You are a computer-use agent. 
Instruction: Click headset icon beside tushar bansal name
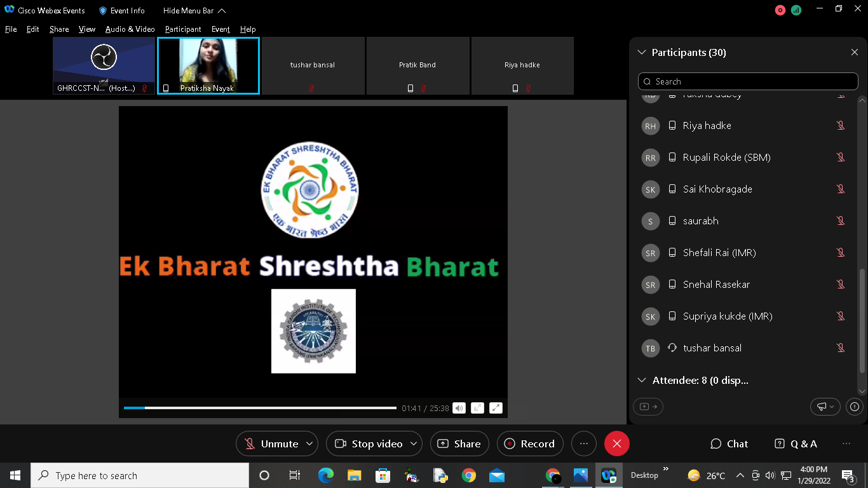pos(672,348)
